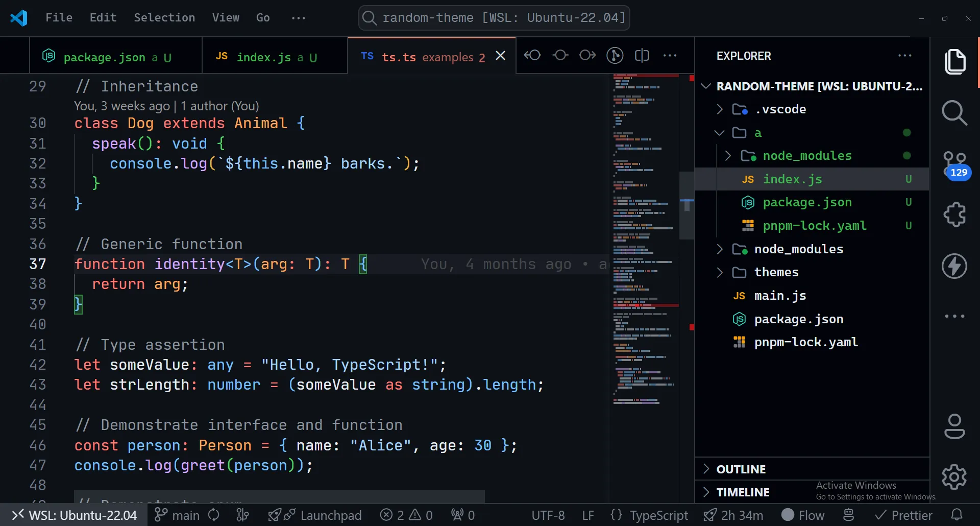The image size is (980, 526).
Task: Click the random-theme command center search box
Action: (494, 18)
